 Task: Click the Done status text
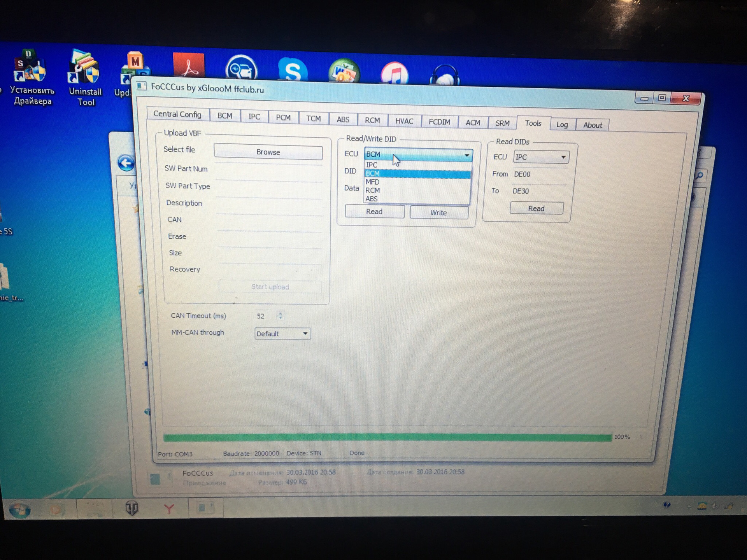357,453
